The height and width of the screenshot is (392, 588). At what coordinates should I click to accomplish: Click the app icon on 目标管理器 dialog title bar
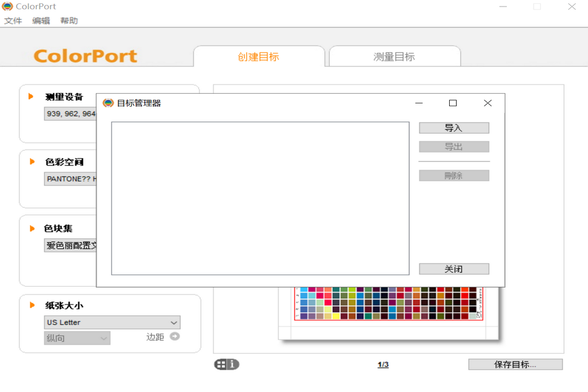click(109, 102)
